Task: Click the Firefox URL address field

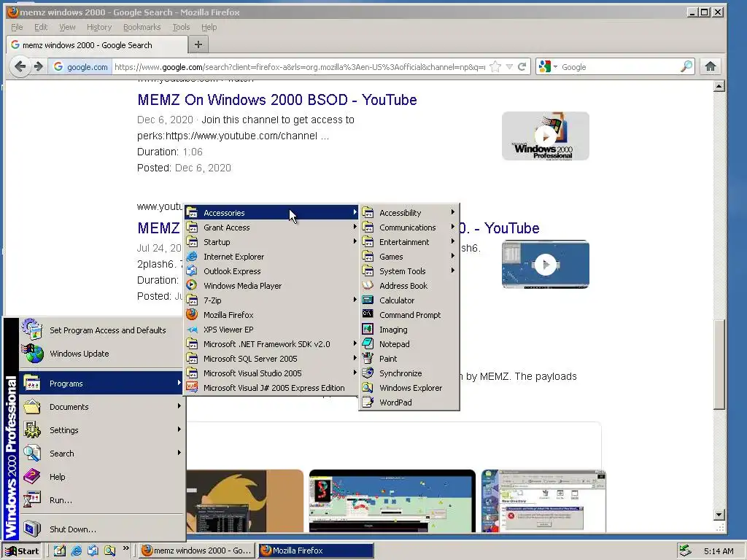Action: pos(299,66)
